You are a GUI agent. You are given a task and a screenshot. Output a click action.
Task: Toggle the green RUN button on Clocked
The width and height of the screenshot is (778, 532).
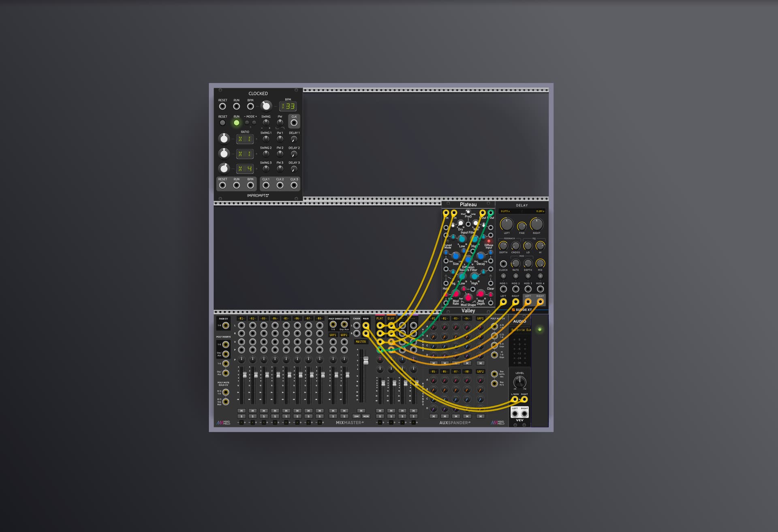(x=236, y=123)
